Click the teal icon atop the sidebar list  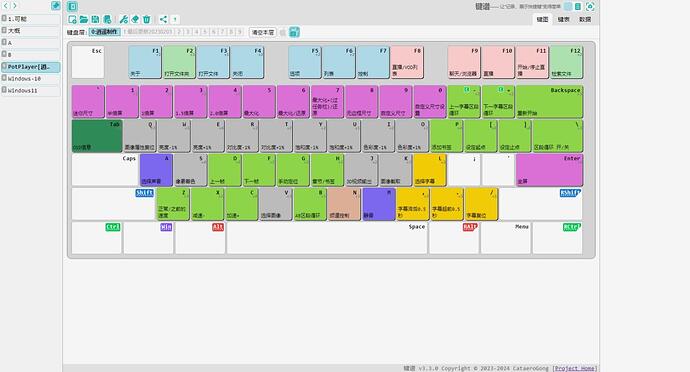[55, 6]
